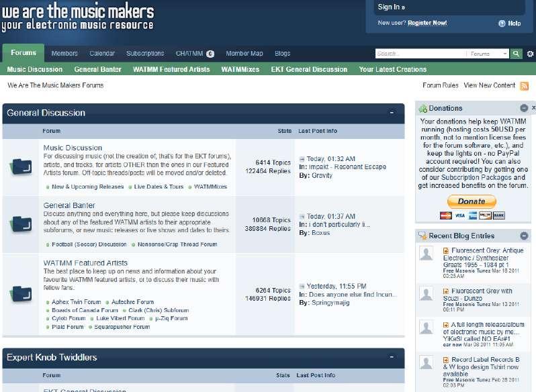Click Register Now link
This screenshot has height=392, width=536.
click(427, 23)
